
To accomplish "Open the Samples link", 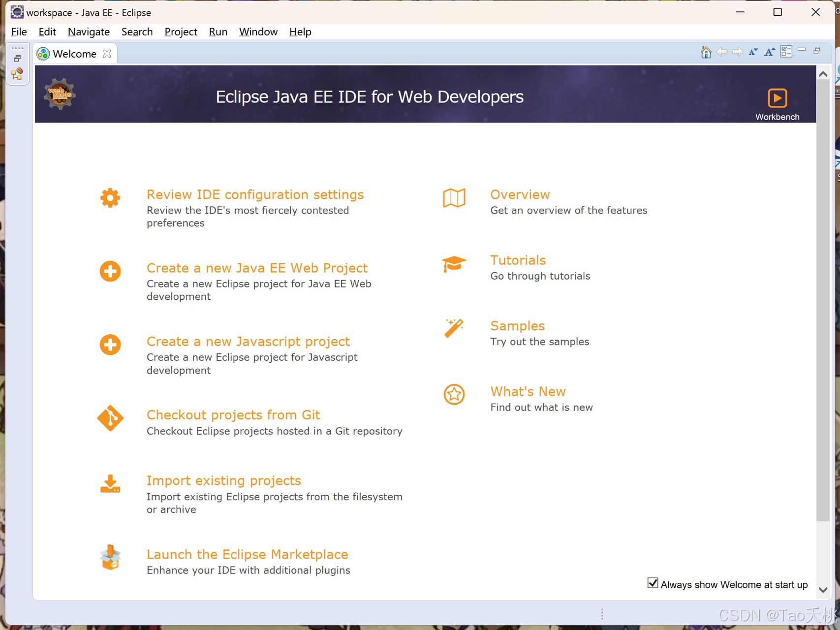I will [x=518, y=326].
